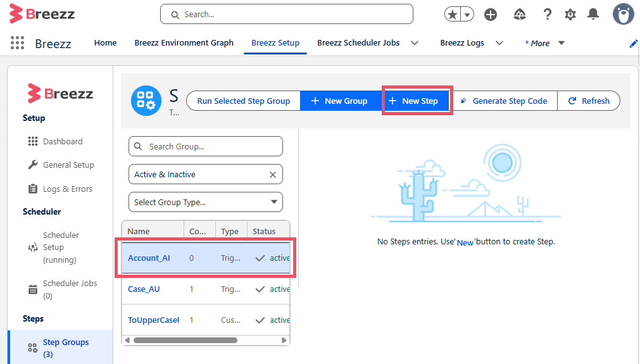Screen dimensions: 640x364
Task: Open Scheduler Jobs (0) in sidebar
Action: (x=70, y=289)
